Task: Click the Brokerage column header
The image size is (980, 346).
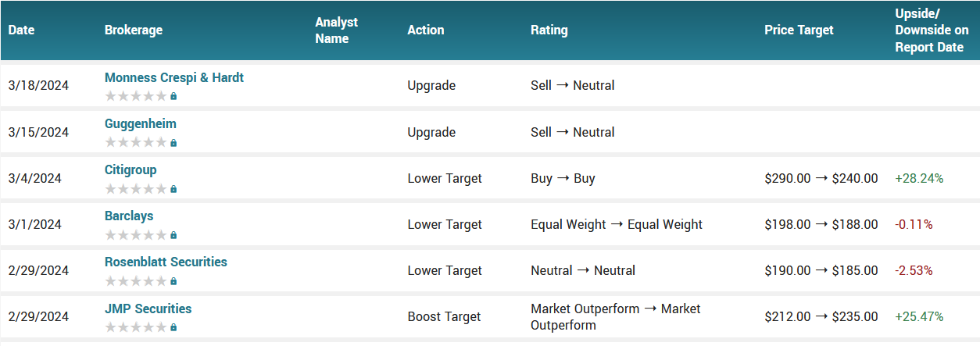Action: (134, 30)
